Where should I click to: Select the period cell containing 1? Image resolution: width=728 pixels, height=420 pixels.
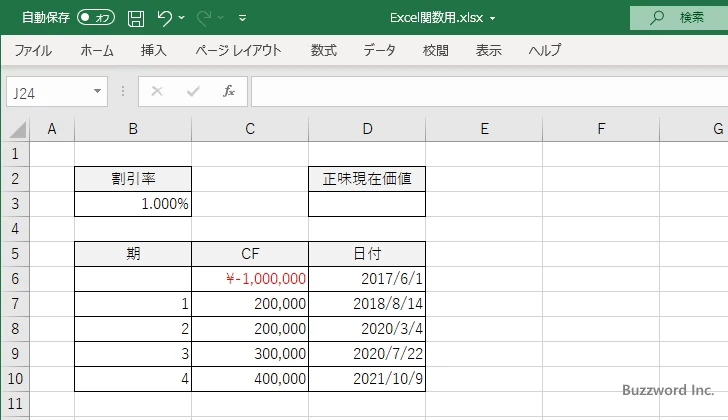[x=133, y=304]
